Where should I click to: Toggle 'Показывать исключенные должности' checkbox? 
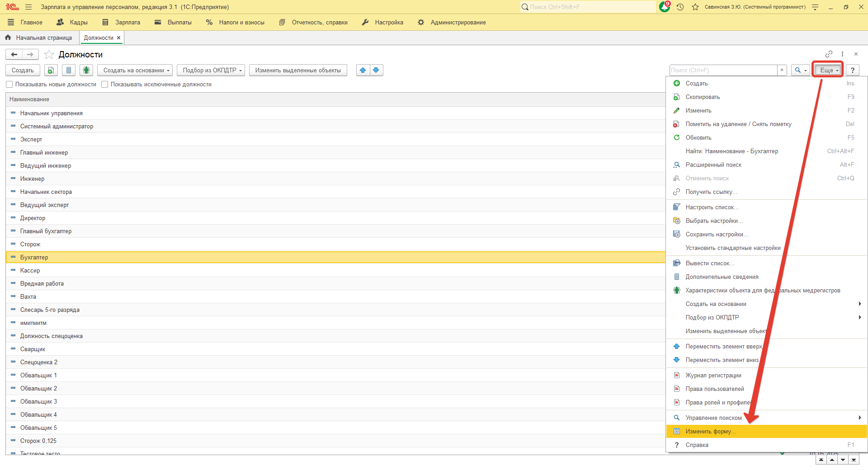105,85
